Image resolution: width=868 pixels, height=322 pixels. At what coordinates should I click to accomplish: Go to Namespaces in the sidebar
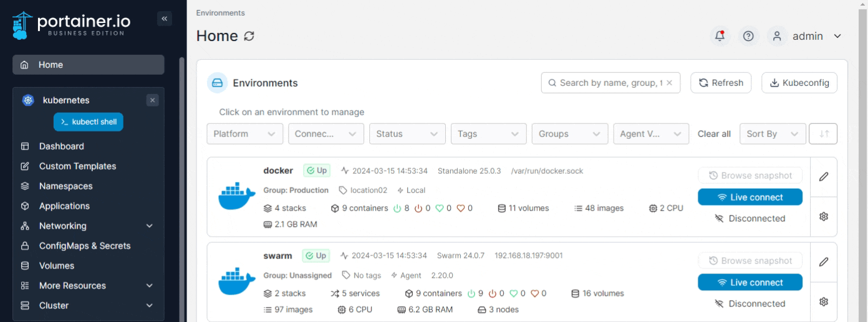[x=65, y=186]
